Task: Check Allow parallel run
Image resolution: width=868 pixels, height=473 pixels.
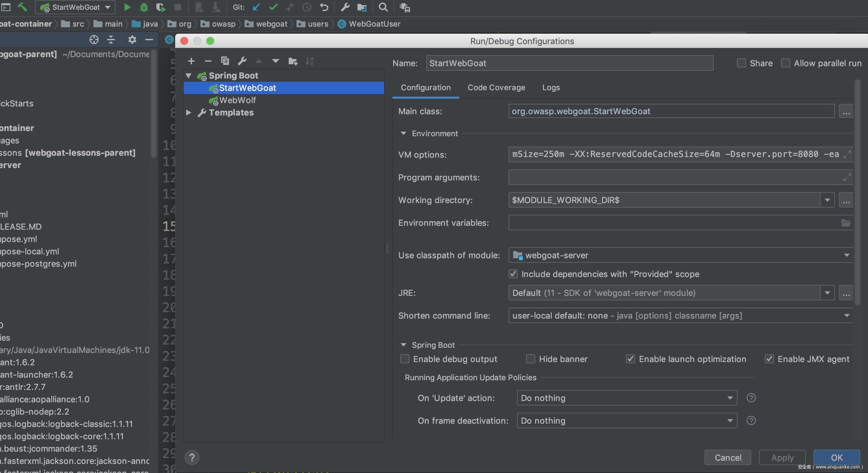Action: [785, 63]
